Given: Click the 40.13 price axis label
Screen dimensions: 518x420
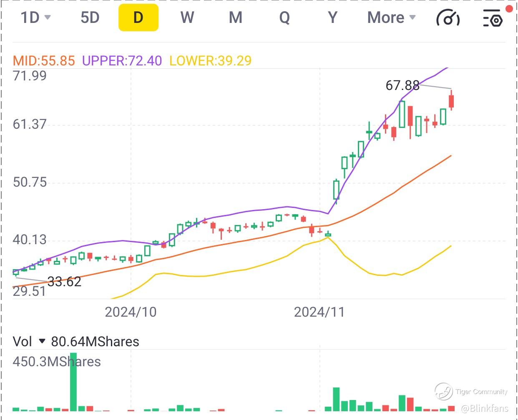Looking at the screenshot, I should pos(30,240).
